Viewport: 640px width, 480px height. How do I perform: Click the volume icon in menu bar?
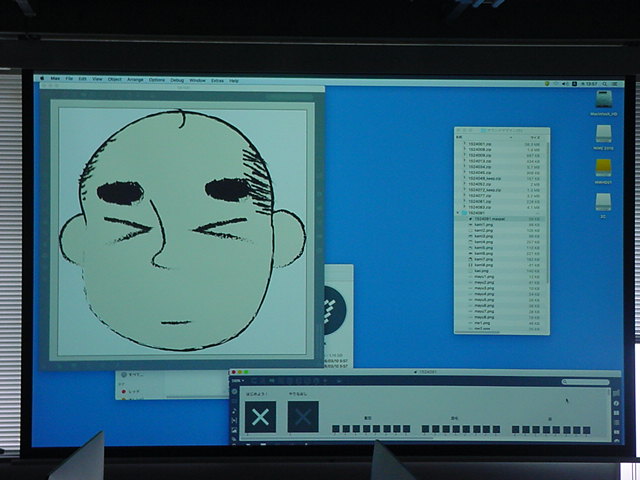(566, 84)
